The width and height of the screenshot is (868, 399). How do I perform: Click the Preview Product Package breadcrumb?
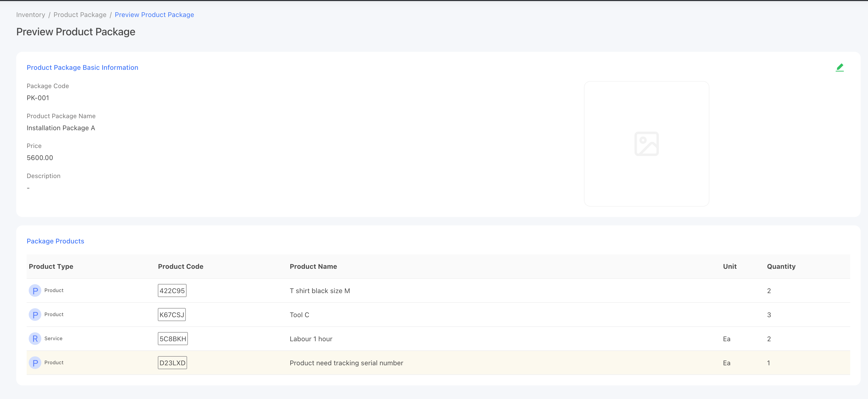(x=154, y=15)
